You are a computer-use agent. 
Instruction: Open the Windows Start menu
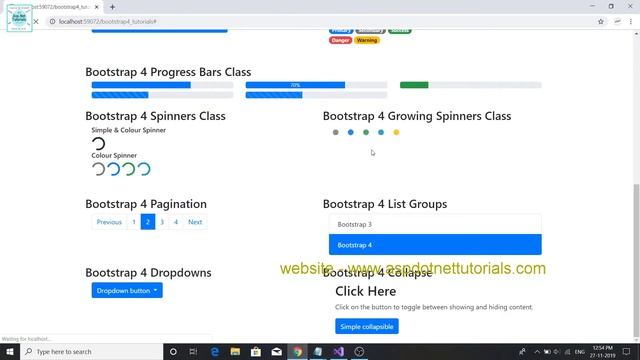point(10,351)
